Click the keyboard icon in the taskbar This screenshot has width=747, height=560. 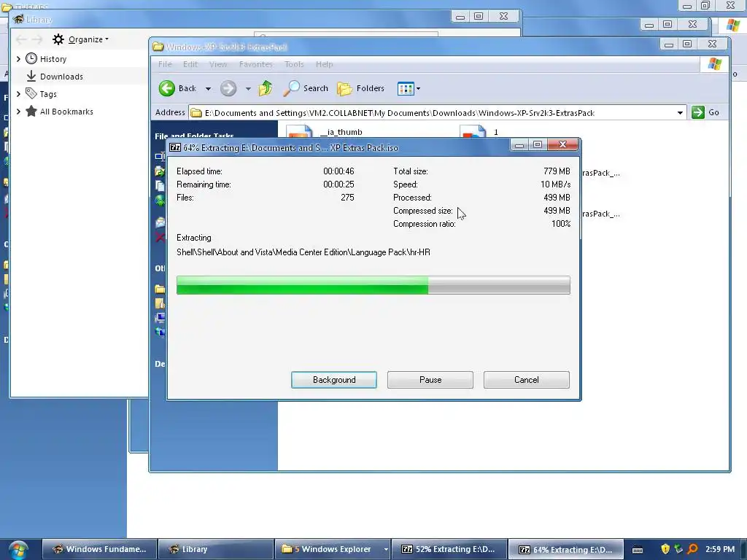[x=638, y=550]
